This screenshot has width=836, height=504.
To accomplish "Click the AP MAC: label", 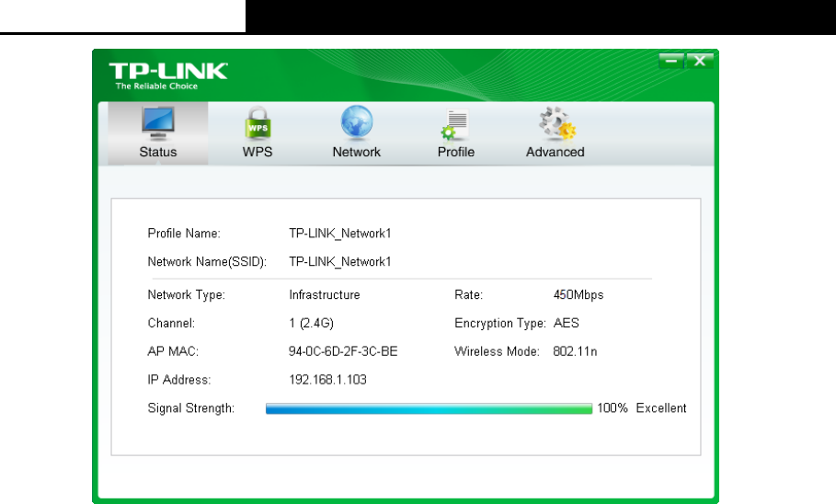I will tap(173, 351).
